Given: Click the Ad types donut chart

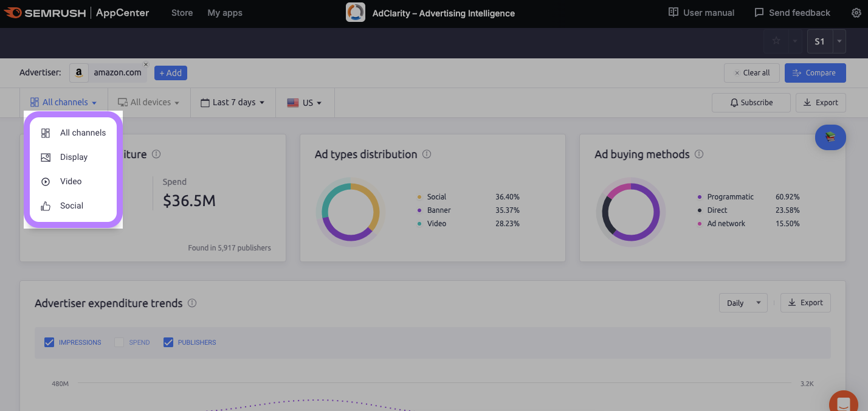Looking at the screenshot, I should click(351, 212).
